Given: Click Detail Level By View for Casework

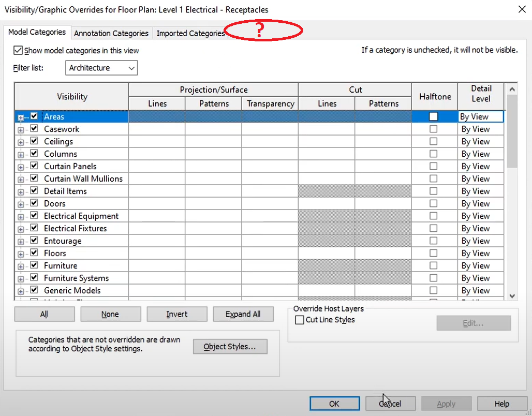Looking at the screenshot, I should tap(480, 129).
